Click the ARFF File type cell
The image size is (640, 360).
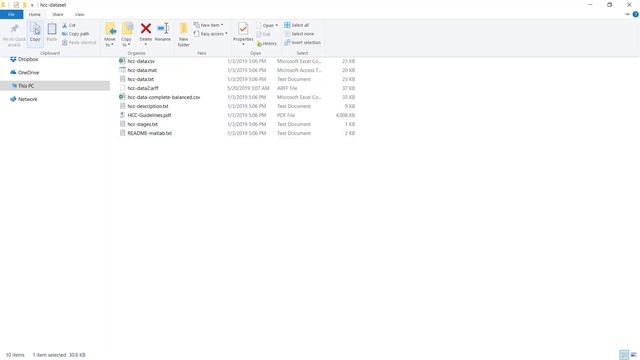coord(287,88)
